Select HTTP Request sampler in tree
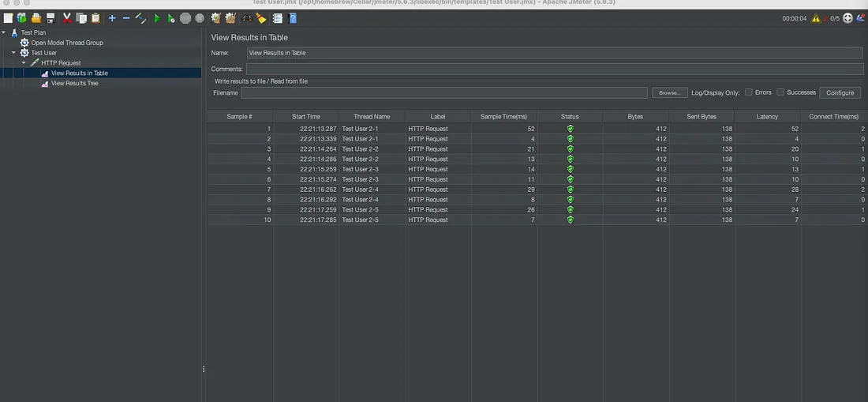 click(61, 63)
